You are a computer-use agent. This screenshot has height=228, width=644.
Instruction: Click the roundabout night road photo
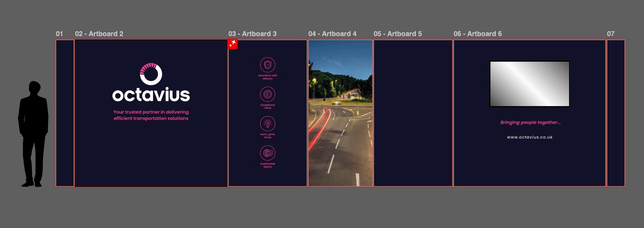coord(340,113)
